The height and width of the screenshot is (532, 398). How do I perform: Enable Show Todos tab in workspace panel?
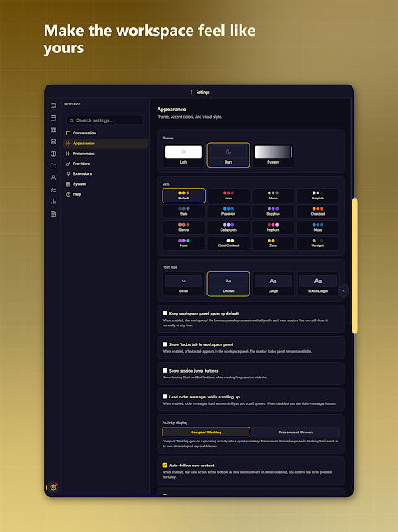164,344
